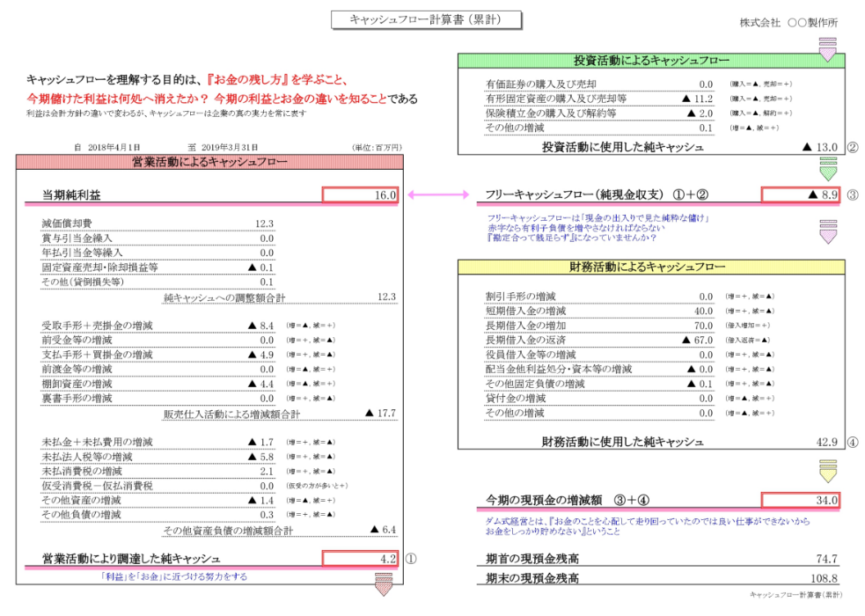
Task: Select the その他固定負債の増減 label
Action: pyautogui.click(x=535, y=384)
